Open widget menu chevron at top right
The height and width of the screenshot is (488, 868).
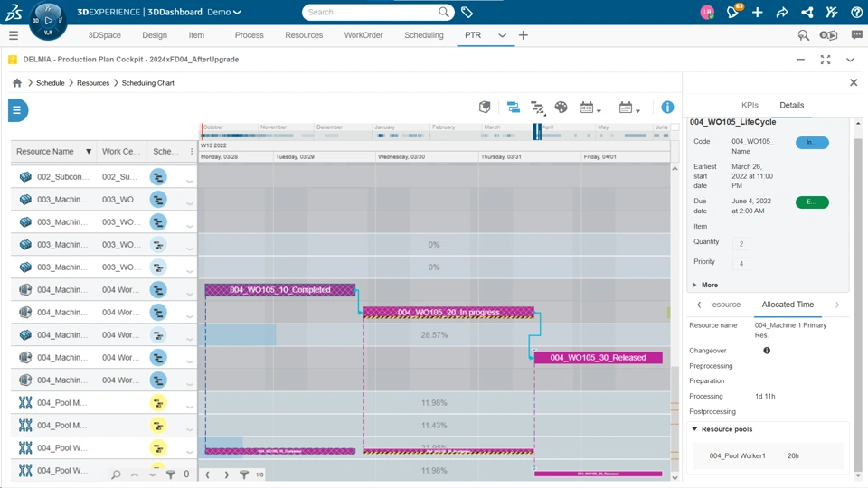[x=850, y=60]
